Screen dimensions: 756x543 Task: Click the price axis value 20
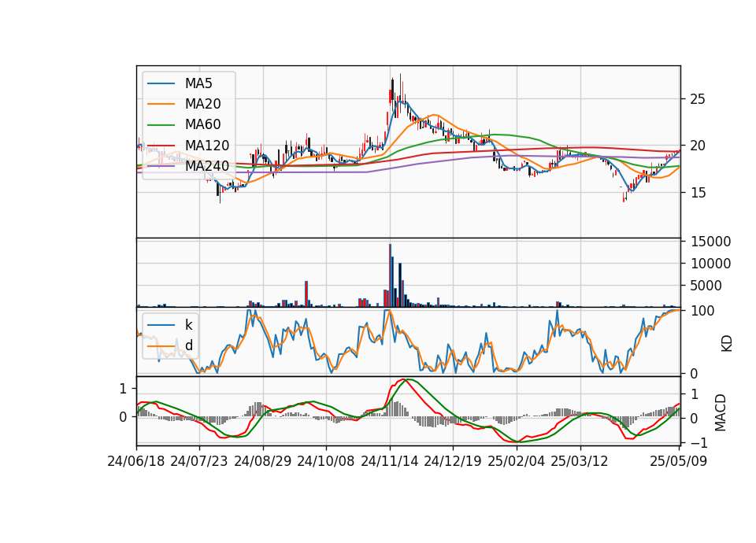(x=698, y=146)
